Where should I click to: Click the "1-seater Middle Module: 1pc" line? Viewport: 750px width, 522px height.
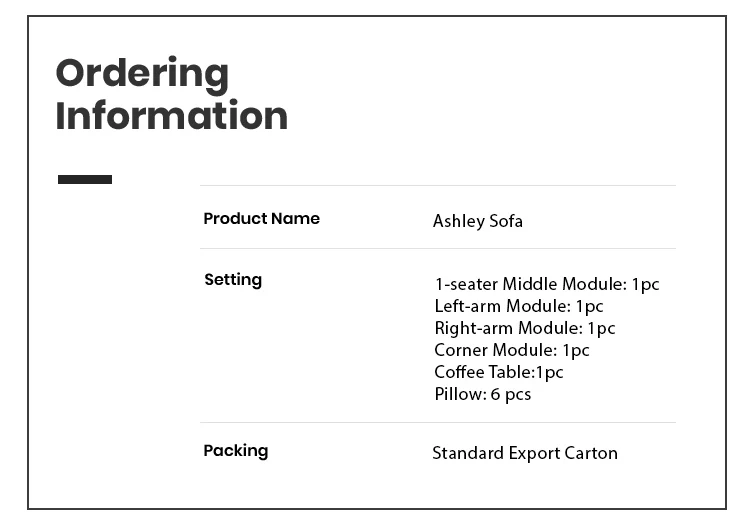pos(547,285)
